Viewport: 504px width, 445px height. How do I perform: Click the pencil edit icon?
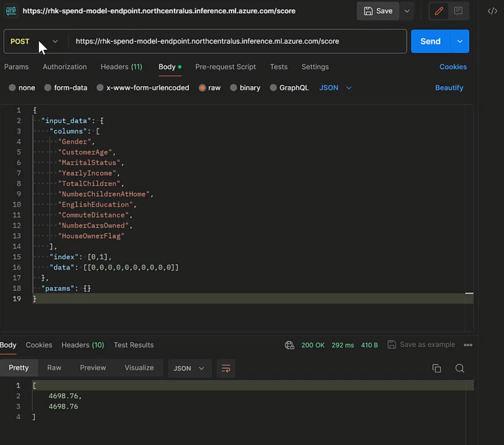coord(439,11)
